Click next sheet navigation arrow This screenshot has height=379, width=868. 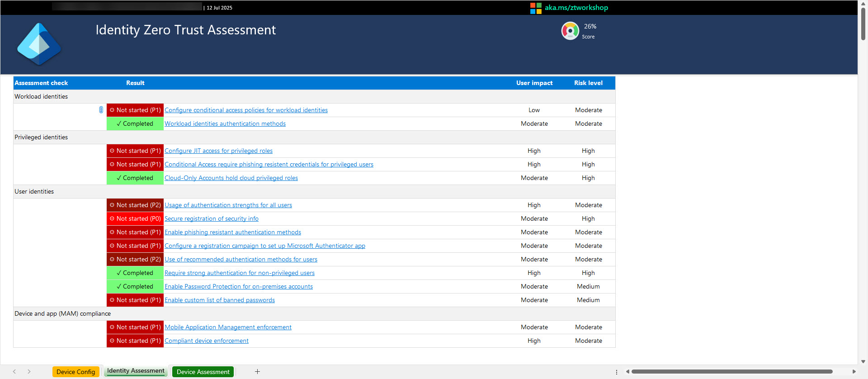point(29,371)
